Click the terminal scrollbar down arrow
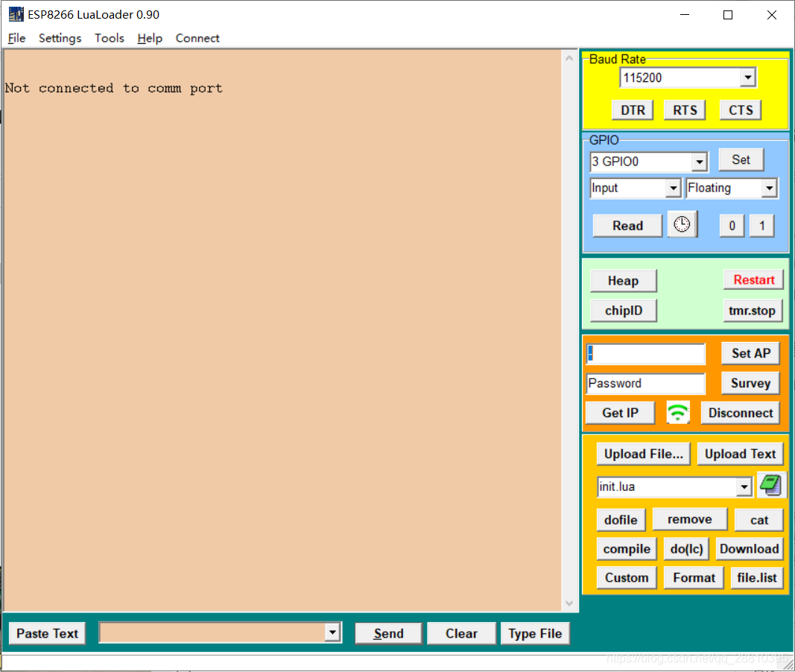795x672 pixels. click(568, 603)
